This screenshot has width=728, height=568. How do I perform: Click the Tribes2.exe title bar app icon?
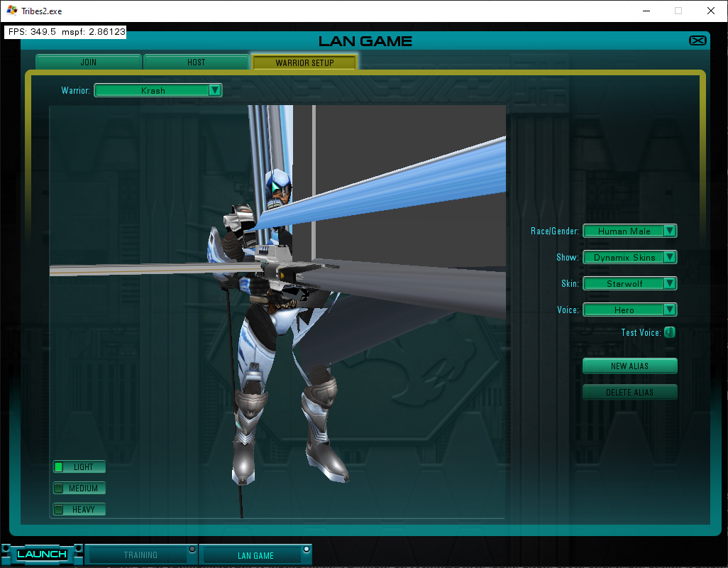(11, 11)
